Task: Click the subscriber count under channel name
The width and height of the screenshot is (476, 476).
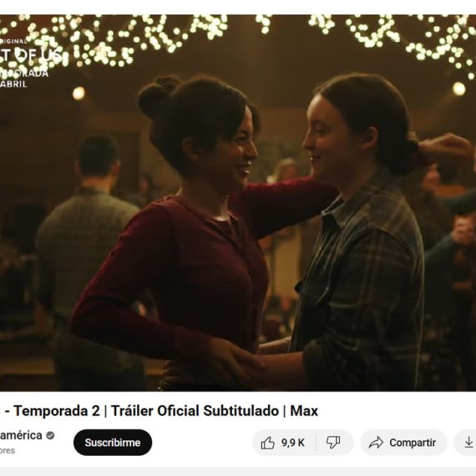Action: [x=8, y=450]
